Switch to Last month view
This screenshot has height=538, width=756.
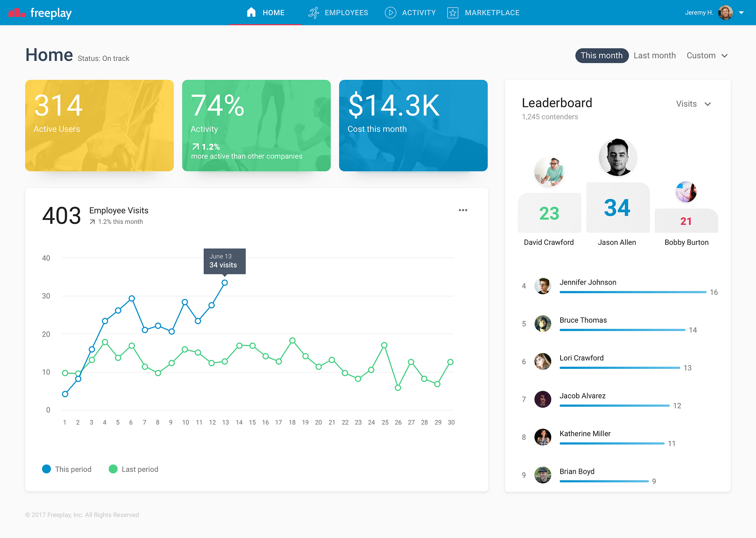(654, 56)
